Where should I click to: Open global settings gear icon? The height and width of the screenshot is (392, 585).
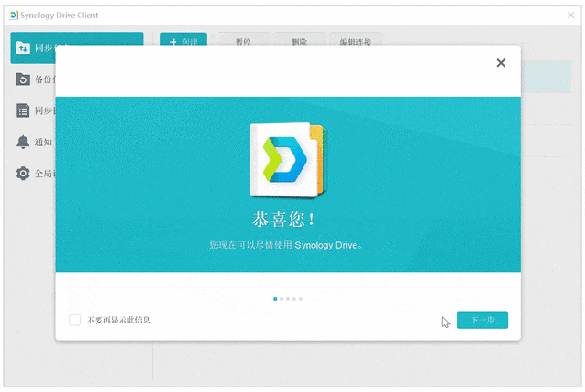(23, 174)
